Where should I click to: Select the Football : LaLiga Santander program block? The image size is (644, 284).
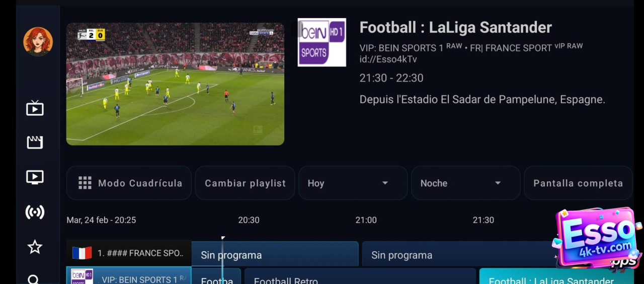pos(556,276)
